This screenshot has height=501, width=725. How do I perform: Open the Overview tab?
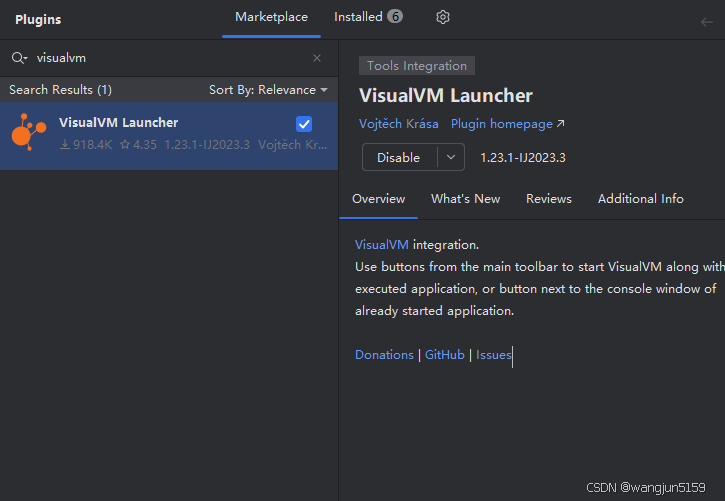click(x=379, y=199)
